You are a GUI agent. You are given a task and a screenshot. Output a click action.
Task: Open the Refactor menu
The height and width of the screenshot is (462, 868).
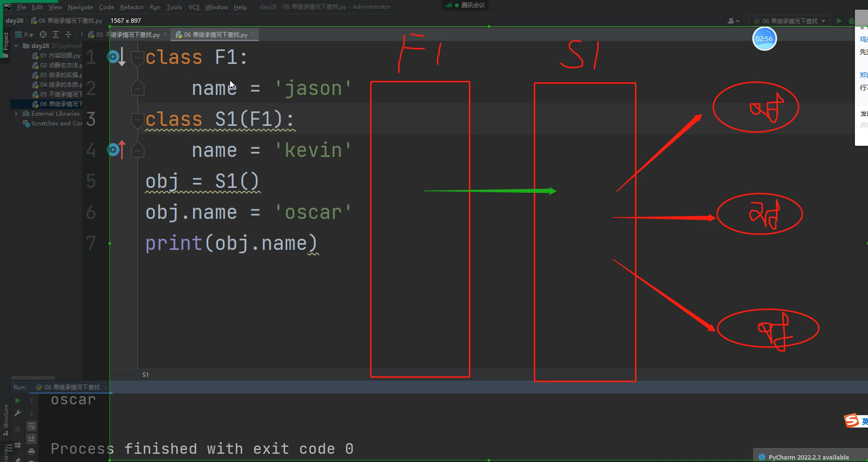pos(132,7)
